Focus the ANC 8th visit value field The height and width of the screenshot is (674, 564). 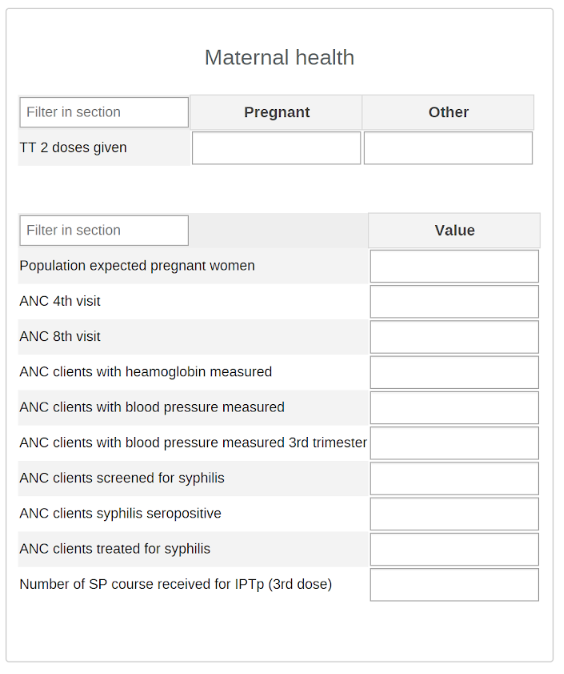(x=454, y=337)
